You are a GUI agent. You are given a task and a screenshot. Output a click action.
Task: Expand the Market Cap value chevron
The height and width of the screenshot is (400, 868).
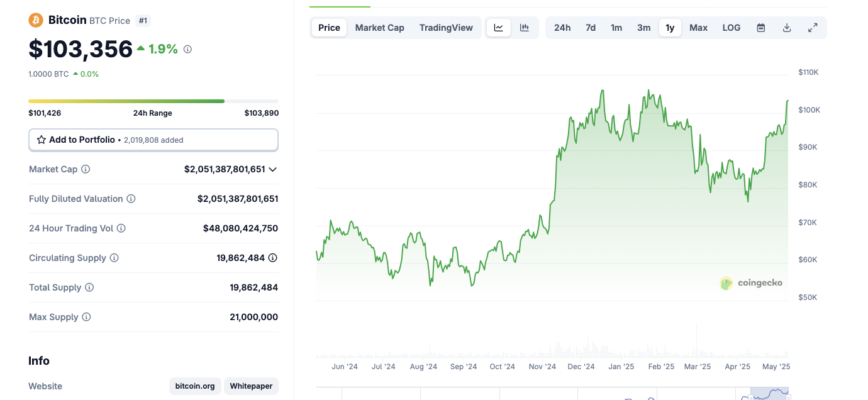click(273, 169)
